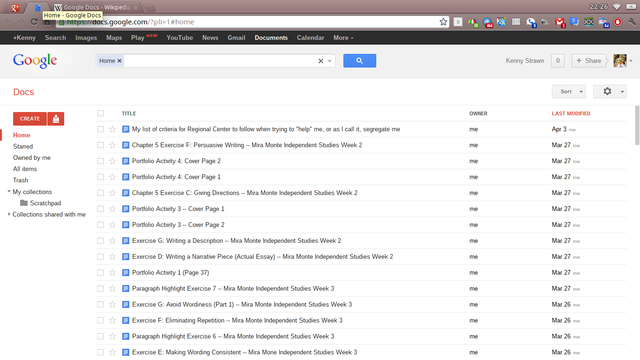Remove the Home filter chip with its X
The image size is (640, 360).
coord(120,61)
